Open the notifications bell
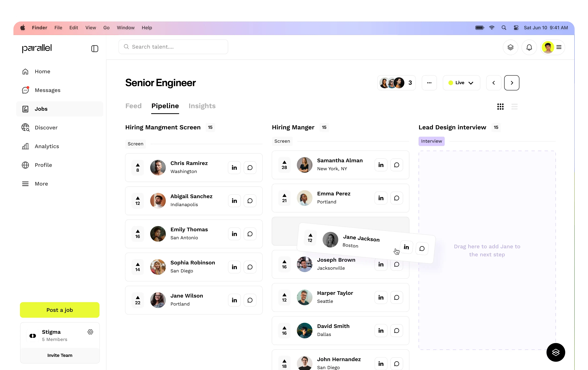The width and height of the screenshot is (588, 370). [x=529, y=47]
